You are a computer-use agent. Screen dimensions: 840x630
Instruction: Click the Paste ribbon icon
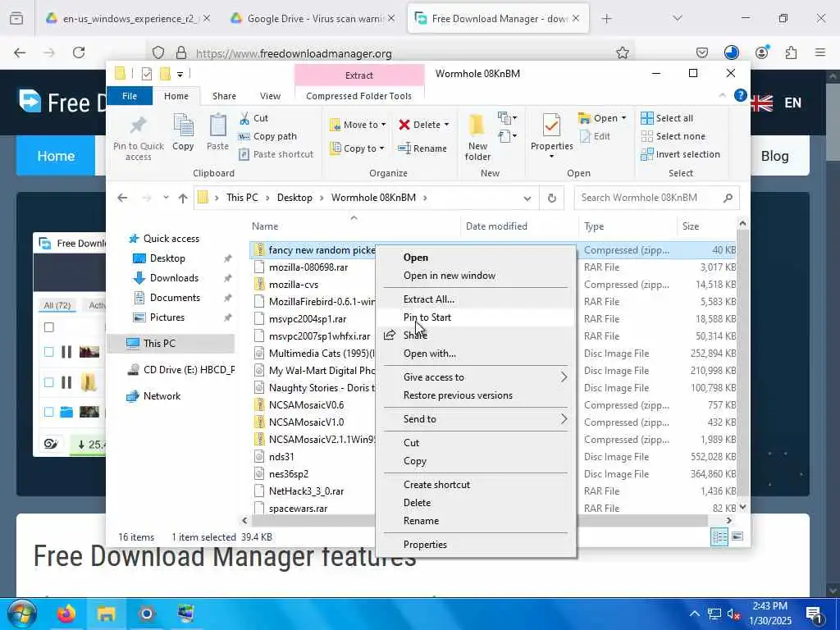click(x=217, y=132)
